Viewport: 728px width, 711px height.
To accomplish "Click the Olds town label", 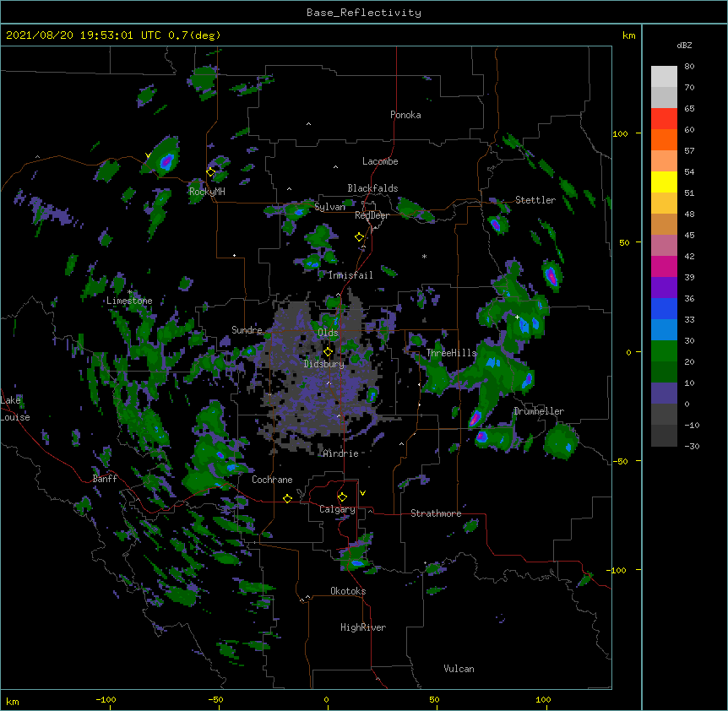I will point(328,333).
